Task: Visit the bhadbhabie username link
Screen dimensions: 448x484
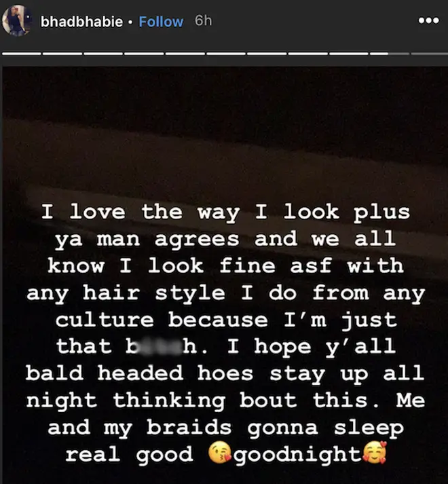Action: click(81, 22)
